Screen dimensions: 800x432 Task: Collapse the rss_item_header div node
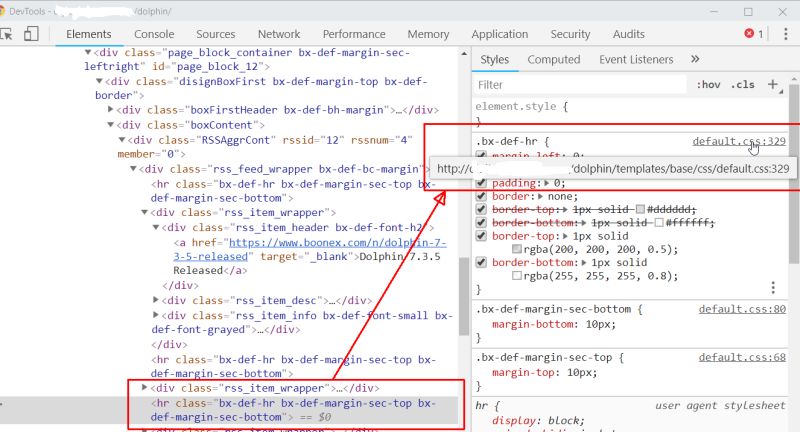(x=156, y=228)
